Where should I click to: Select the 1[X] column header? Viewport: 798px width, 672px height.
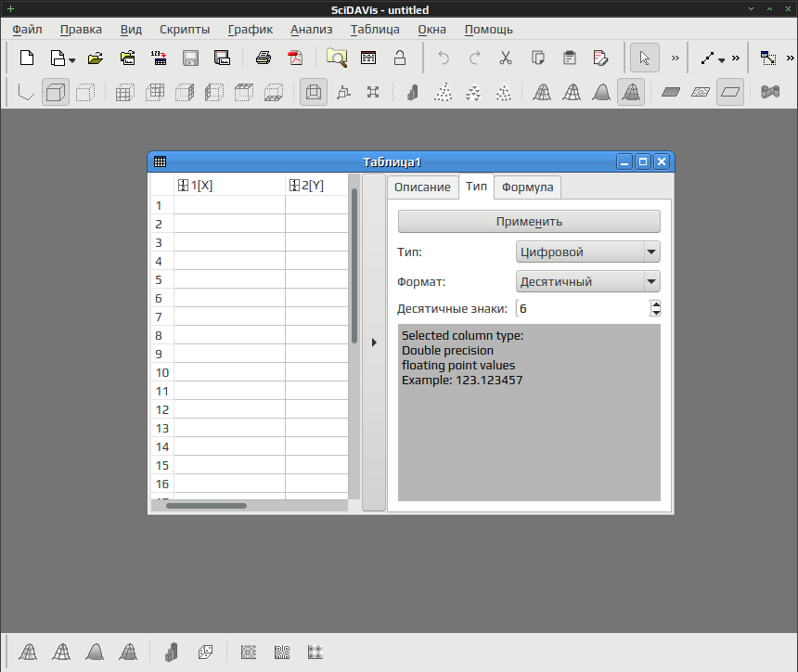[x=229, y=186]
